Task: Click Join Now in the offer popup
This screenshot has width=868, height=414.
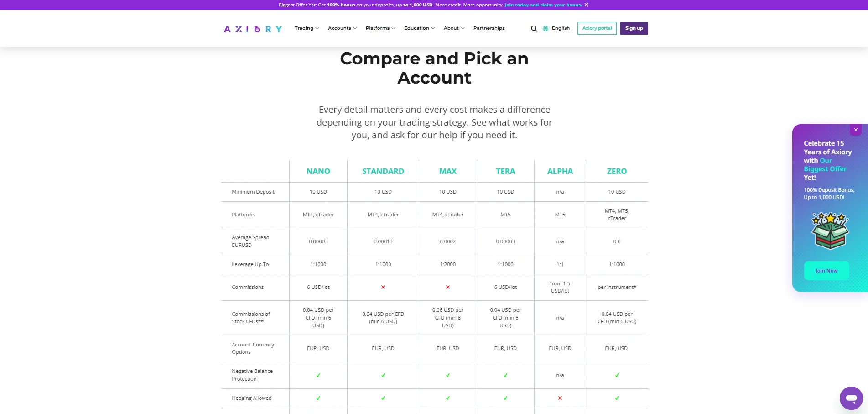Action: [x=826, y=271]
